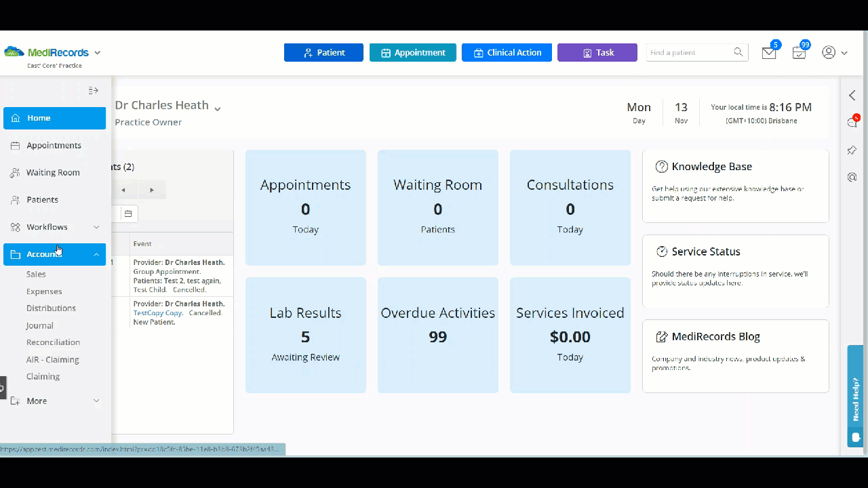Expand the user profile menu chevron

[x=844, y=53]
